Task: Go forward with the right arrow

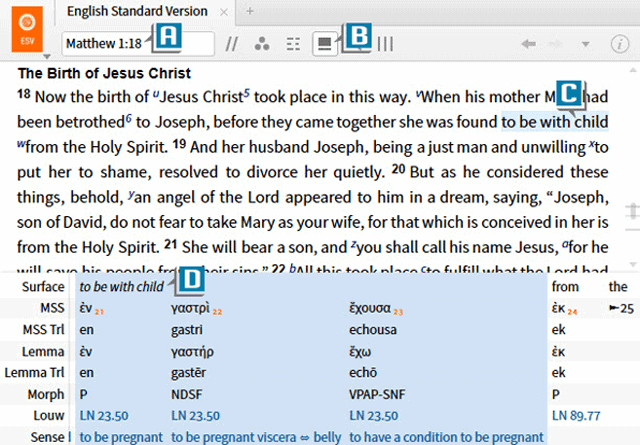Action: coord(556,44)
